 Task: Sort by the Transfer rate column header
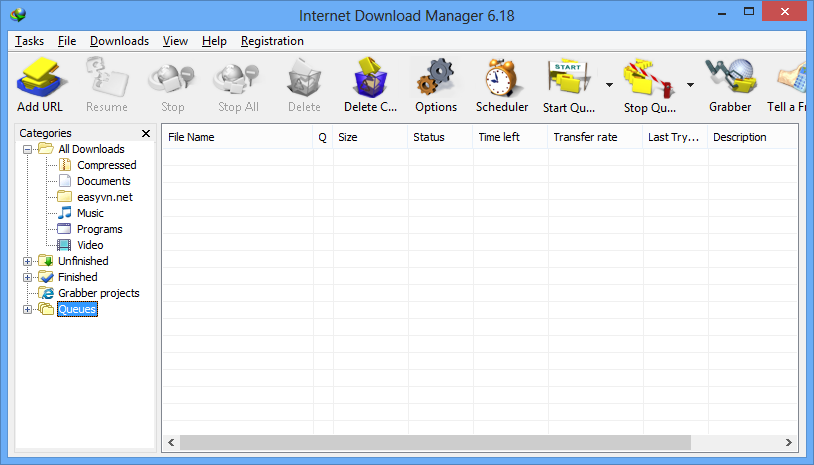595,137
